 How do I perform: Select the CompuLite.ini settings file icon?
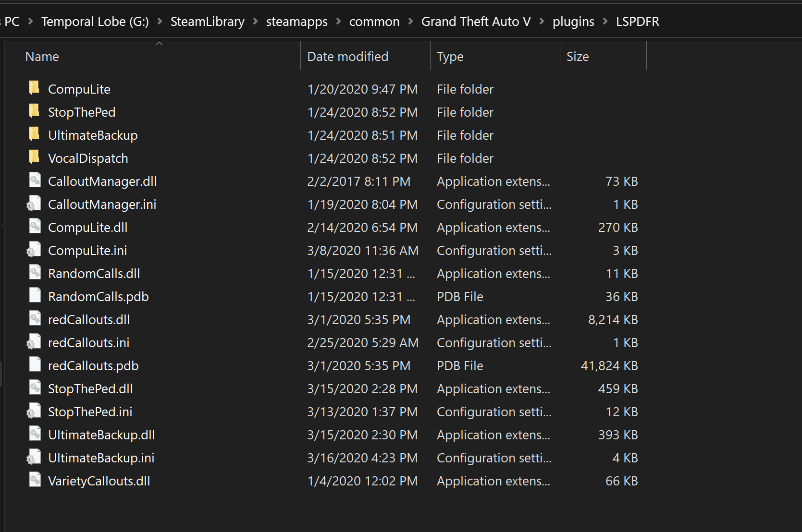tap(34, 251)
